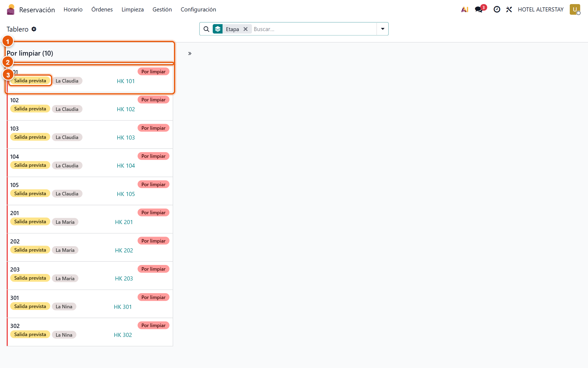Open the HK 102 link

(x=126, y=109)
